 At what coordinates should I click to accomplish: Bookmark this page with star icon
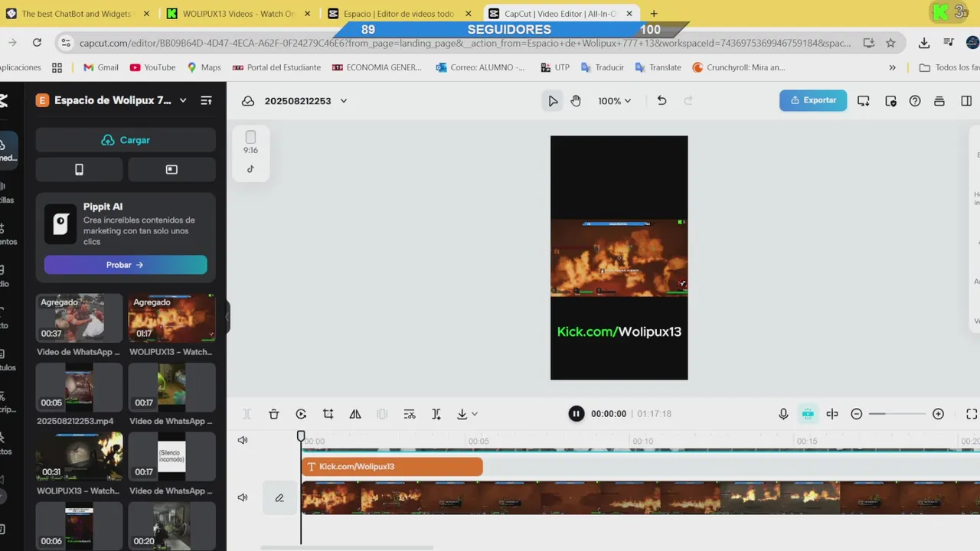[890, 43]
